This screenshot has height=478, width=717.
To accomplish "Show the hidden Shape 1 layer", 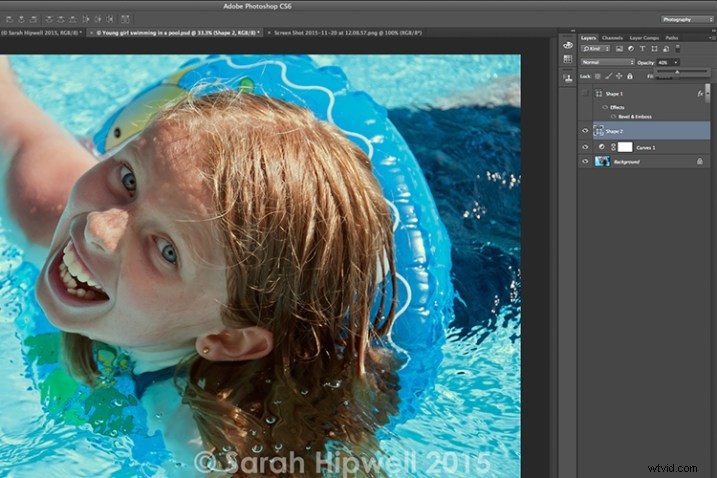I will point(585,93).
